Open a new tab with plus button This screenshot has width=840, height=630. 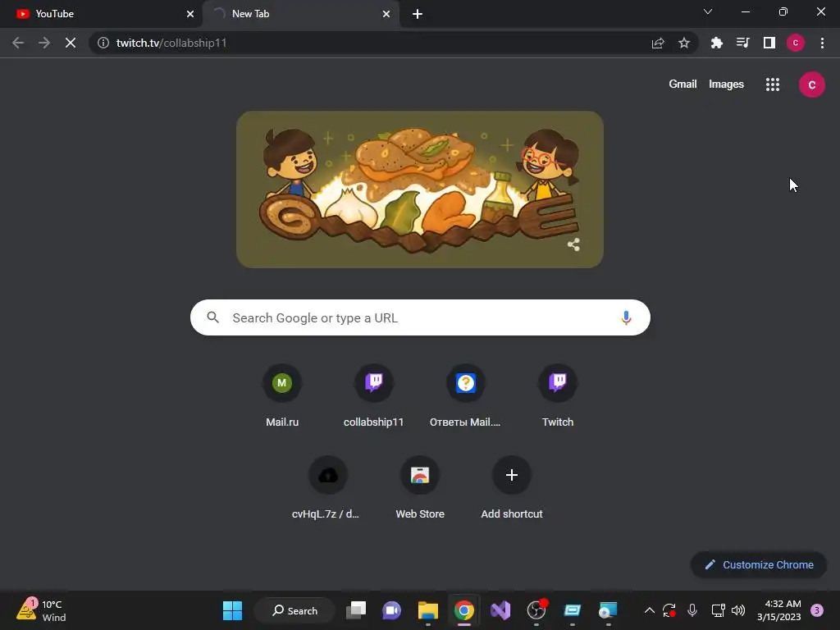418,14
